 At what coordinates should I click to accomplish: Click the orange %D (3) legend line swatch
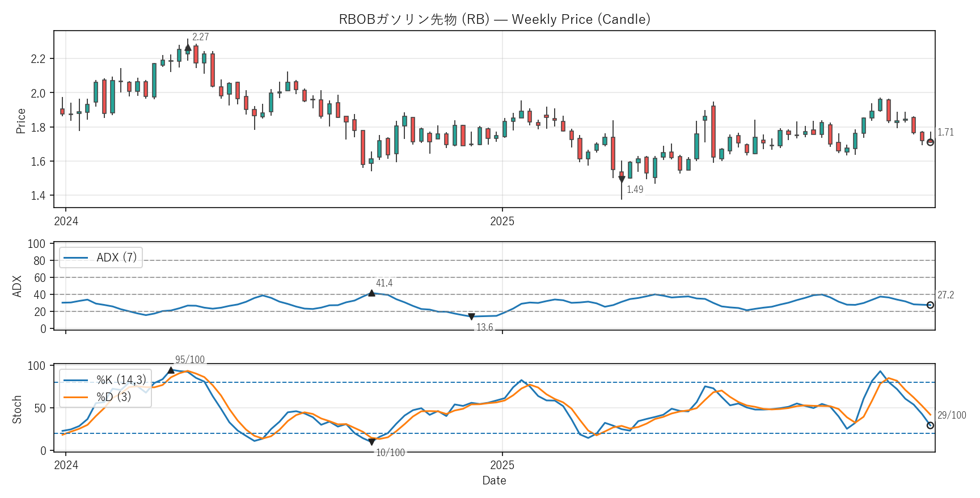click(x=75, y=397)
